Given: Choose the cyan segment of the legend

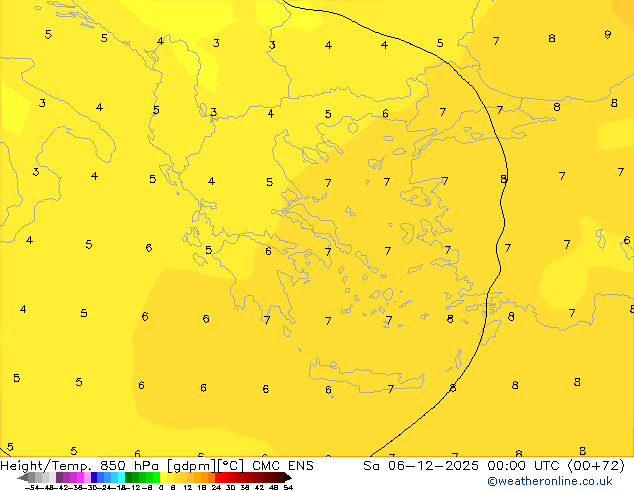Looking at the screenshot, I should click(119, 477).
